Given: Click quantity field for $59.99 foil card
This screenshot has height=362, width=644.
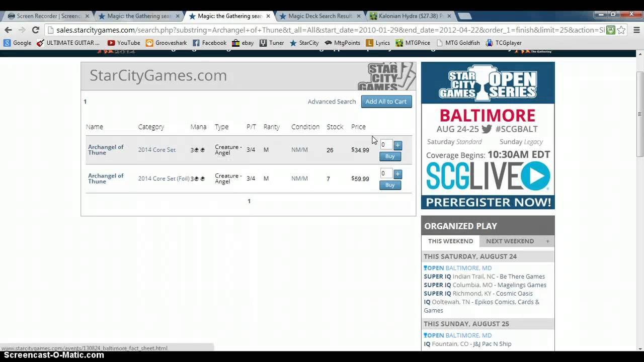Looking at the screenshot, I should click(x=385, y=173).
